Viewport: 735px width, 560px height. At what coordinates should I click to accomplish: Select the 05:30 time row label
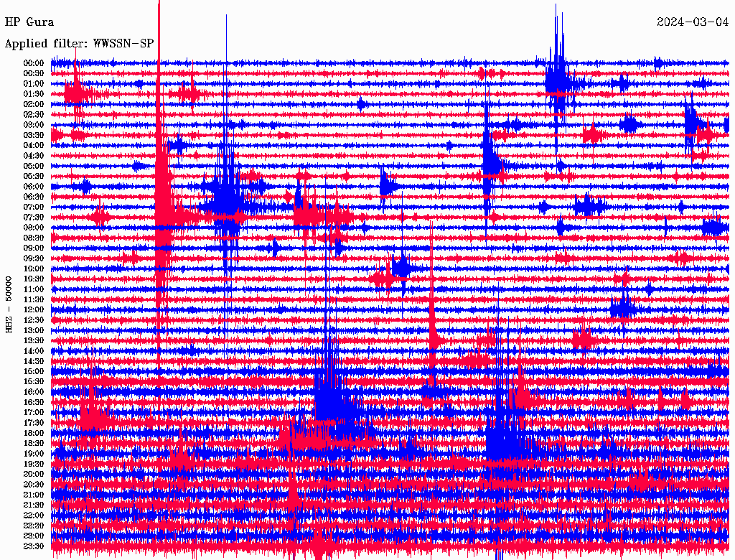tap(33, 177)
